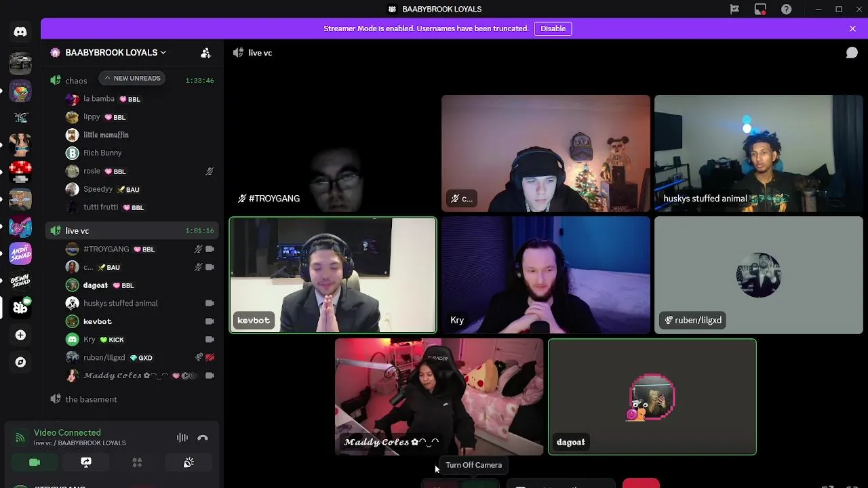This screenshot has height=488, width=868.
Task: Share your screen button in voice panel
Action: [86, 462]
